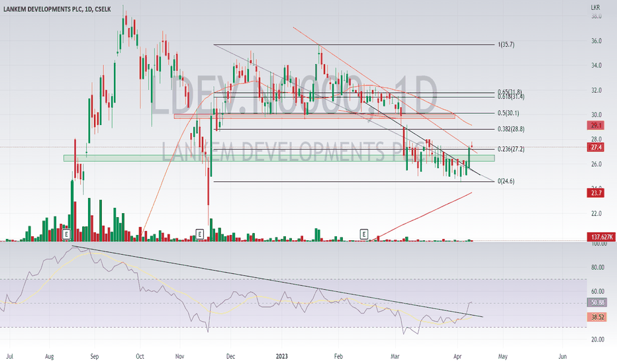Select the red 23.7 price label
This screenshot has height=364, width=617.
point(596,193)
